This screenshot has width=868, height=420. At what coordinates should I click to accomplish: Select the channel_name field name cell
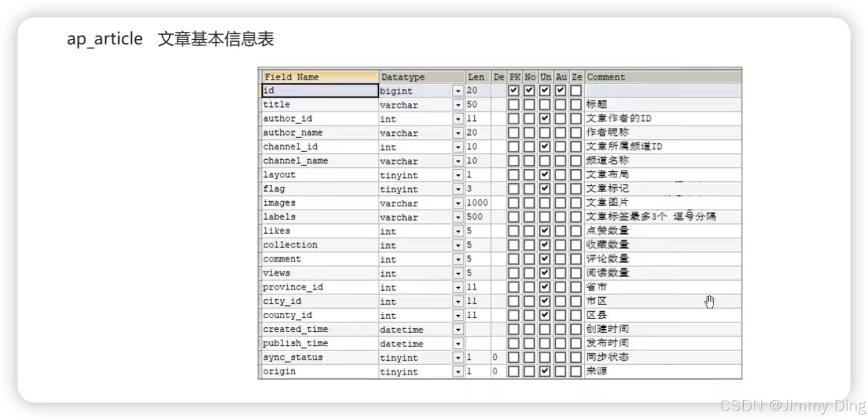point(320,161)
